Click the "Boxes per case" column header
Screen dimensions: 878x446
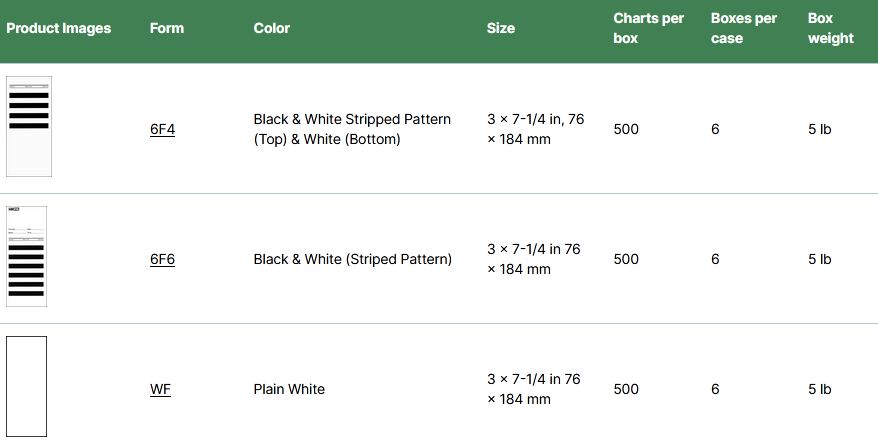(743, 28)
